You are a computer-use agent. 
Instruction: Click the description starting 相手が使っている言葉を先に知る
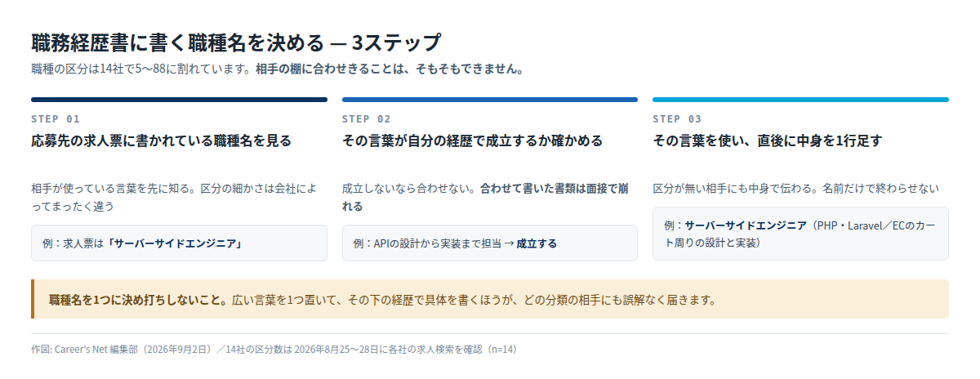click(173, 198)
